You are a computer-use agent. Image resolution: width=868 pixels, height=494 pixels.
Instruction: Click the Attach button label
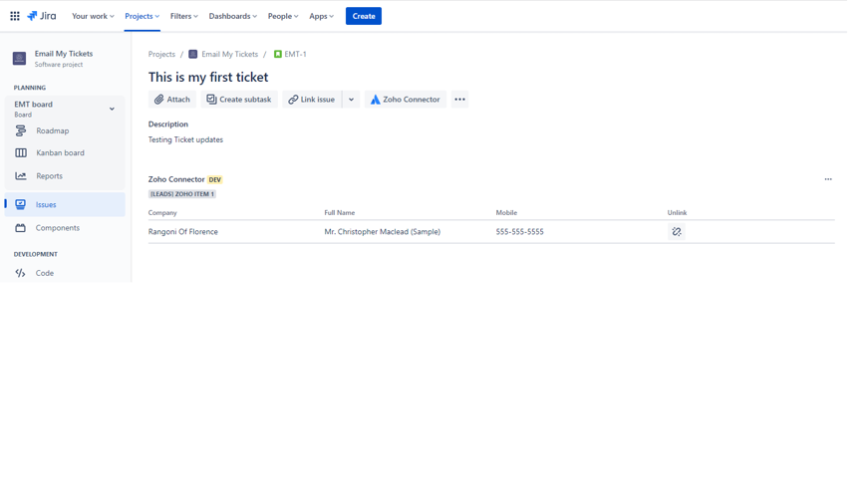[x=178, y=100]
